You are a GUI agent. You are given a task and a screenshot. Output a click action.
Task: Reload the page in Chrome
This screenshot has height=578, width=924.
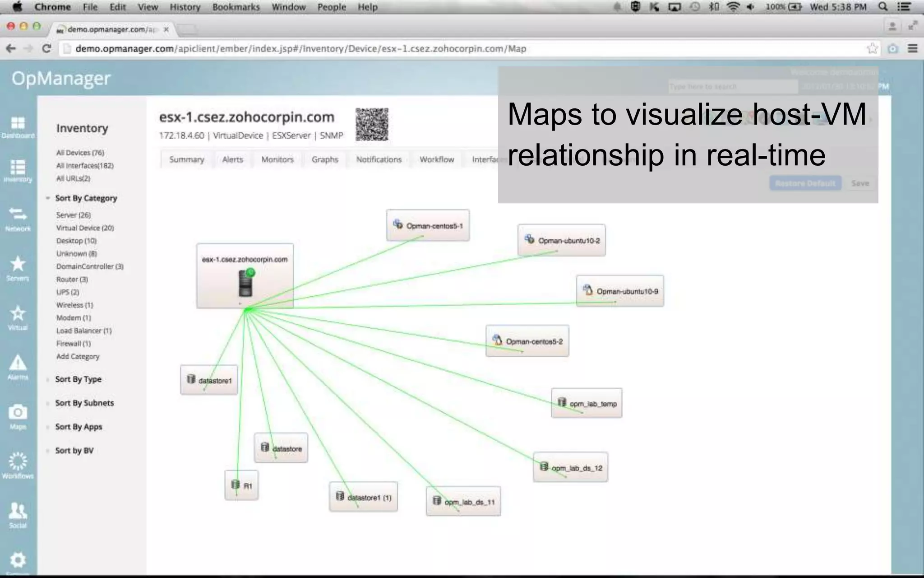(x=46, y=48)
